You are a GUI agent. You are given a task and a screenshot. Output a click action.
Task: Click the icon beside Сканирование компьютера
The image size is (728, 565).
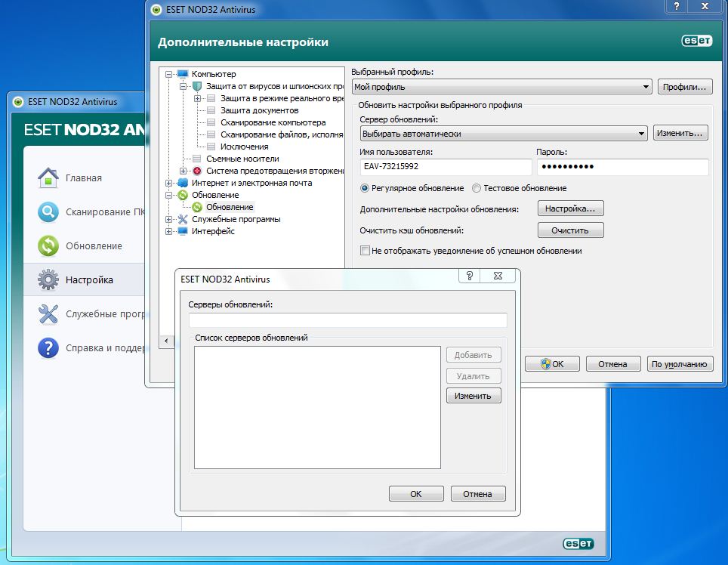[211, 122]
